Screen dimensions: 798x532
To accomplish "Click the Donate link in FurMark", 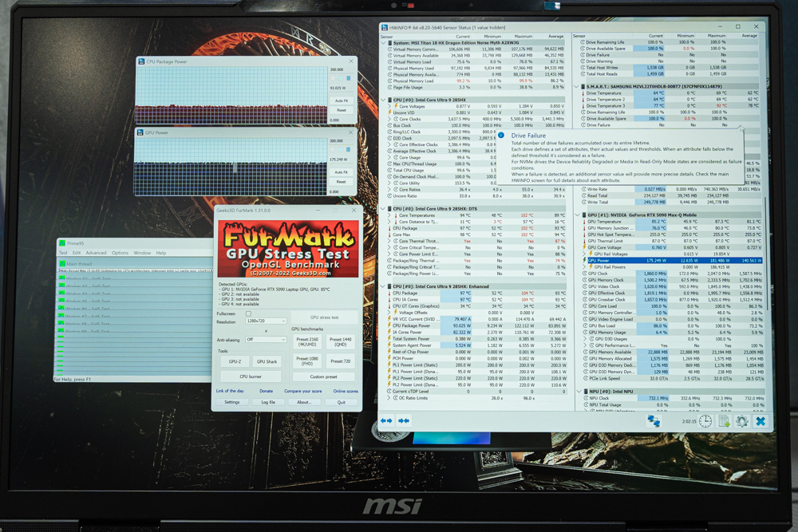I will point(267,391).
